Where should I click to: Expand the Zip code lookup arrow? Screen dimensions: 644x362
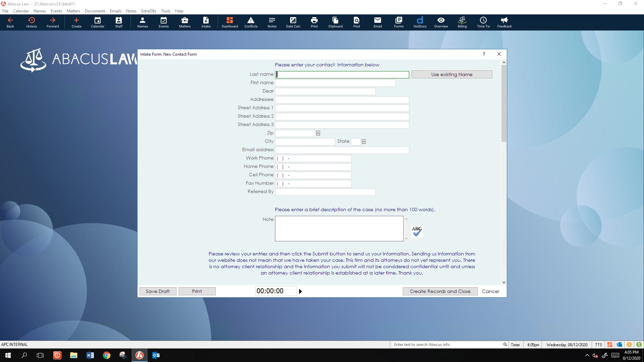(x=318, y=133)
